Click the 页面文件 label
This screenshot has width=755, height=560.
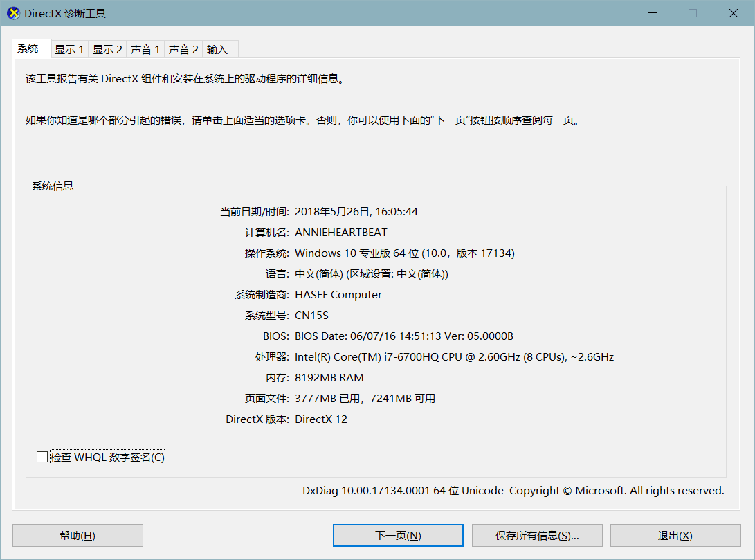[x=266, y=398]
